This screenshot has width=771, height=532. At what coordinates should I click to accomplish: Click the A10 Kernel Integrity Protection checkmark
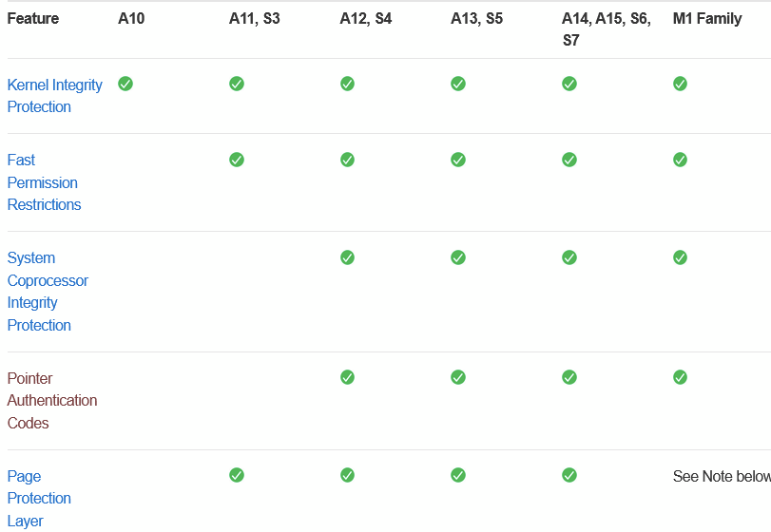click(x=125, y=84)
